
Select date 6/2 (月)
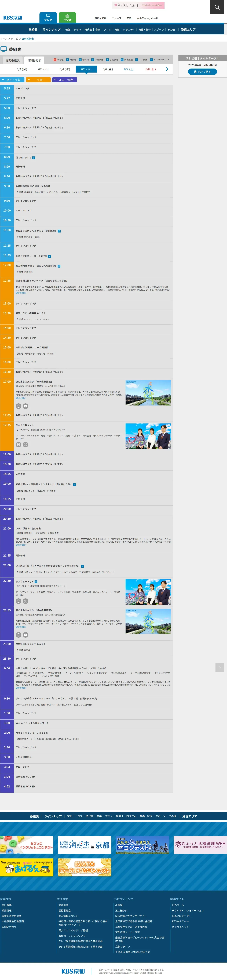pos(22,69)
